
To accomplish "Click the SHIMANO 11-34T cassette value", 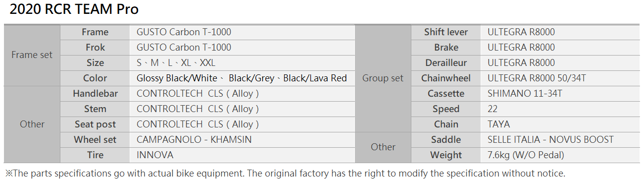I will [525, 94].
